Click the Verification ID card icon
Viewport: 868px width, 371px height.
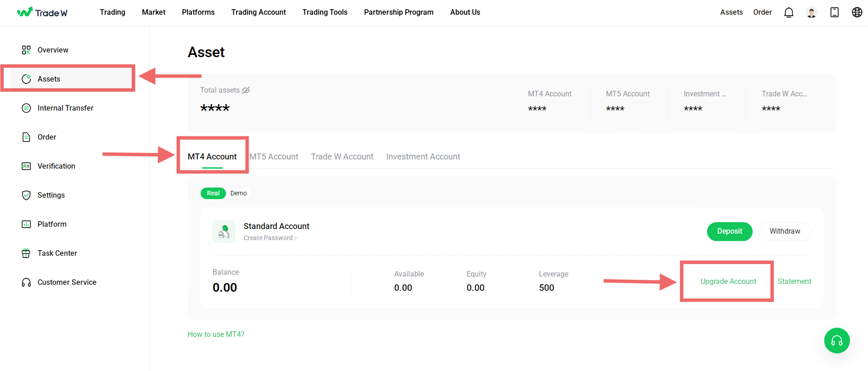tap(26, 166)
